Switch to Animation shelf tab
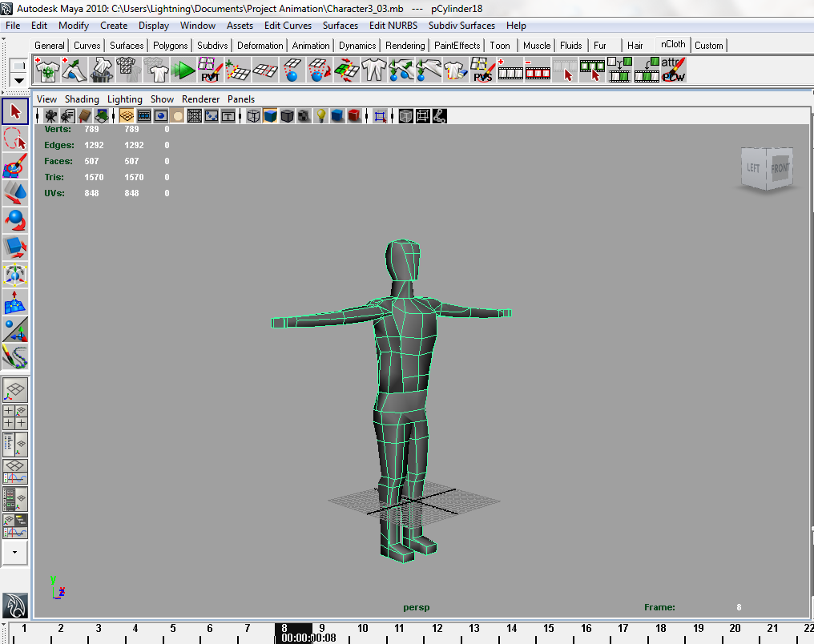Image resolution: width=814 pixels, height=644 pixels. click(x=310, y=46)
